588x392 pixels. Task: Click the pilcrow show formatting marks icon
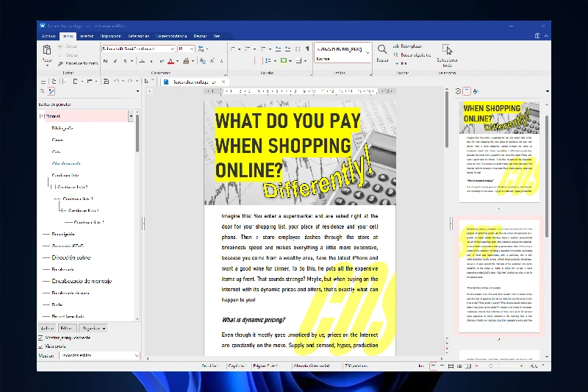[x=307, y=49]
